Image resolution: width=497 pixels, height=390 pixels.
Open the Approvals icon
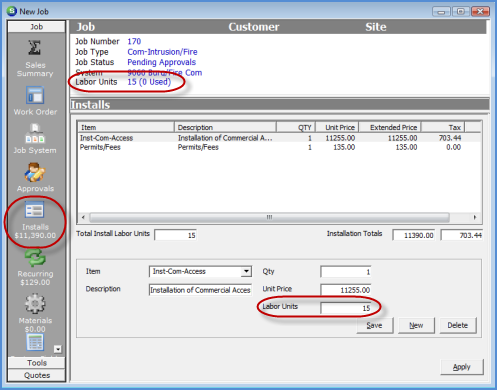coord(35,173)
